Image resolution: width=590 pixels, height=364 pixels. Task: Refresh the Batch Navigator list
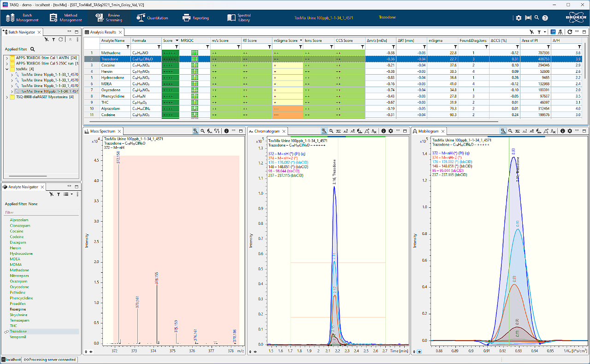[x=60, y=40]
